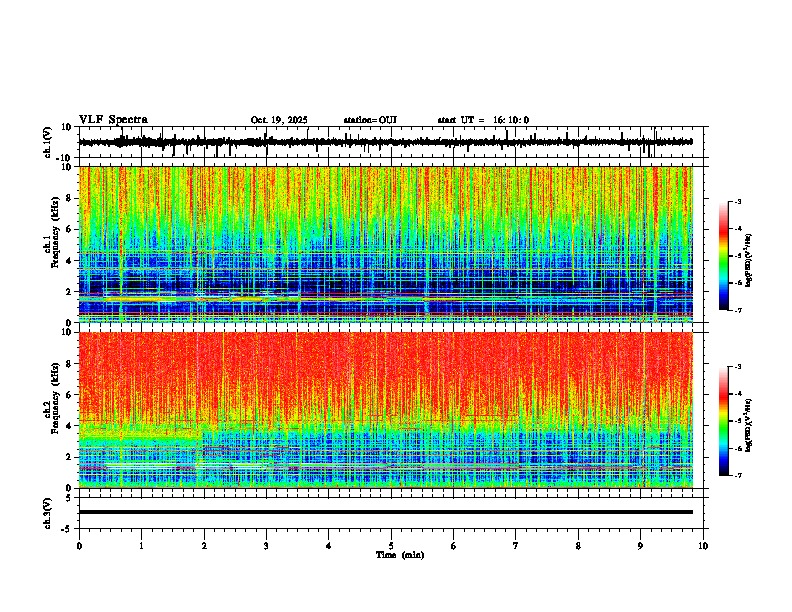Click the "-7" tick on ch.2 colorbar

pos(737,475)
